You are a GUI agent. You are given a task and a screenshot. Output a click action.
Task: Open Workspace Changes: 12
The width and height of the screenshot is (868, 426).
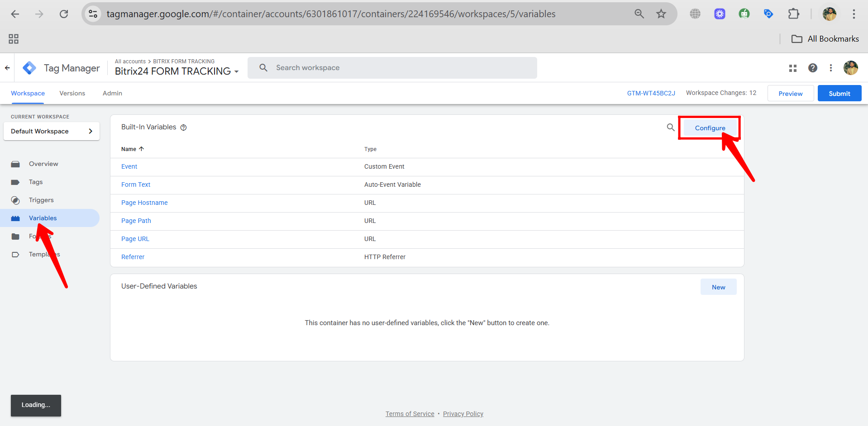pos(721,93)
